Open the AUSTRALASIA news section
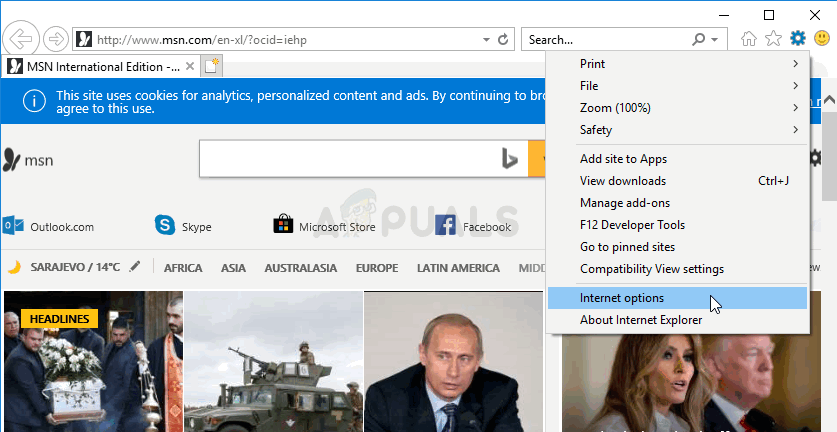 (301, 268)
